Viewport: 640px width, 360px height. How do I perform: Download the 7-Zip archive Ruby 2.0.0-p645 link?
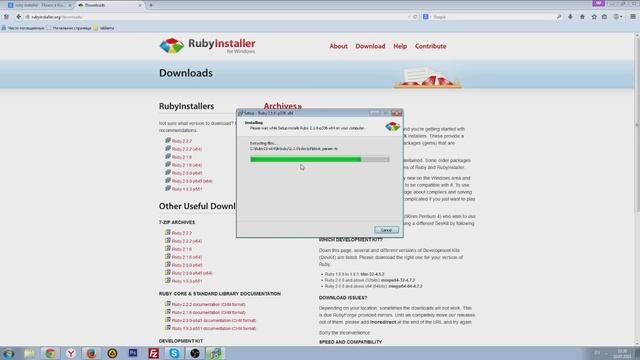pyautogui.click(x=187, y=265)
